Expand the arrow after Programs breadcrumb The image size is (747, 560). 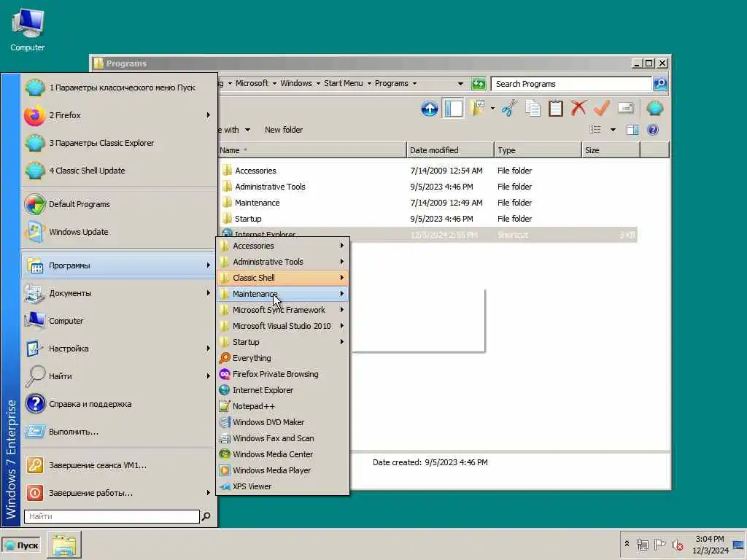pyautogui.click(x=414, y=83)
